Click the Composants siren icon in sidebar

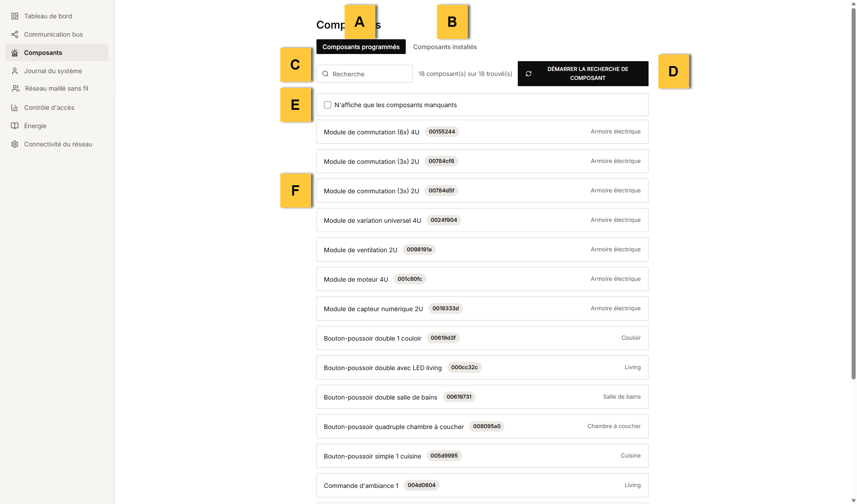point(15,53)
